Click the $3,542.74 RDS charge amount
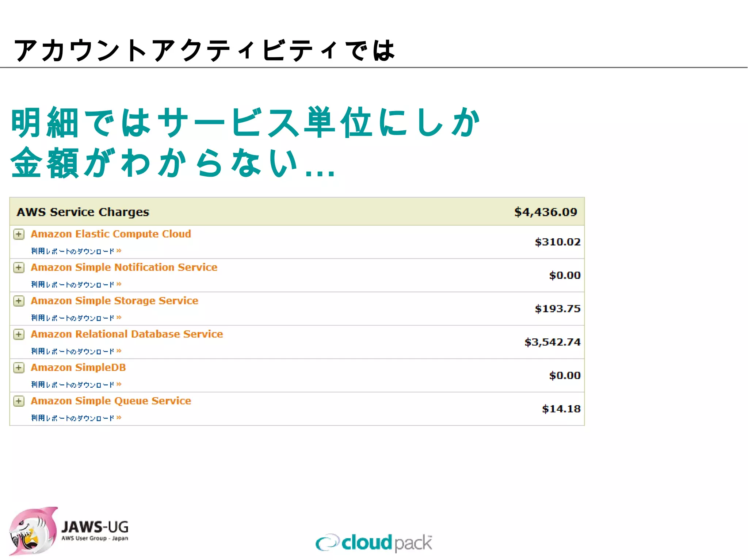748x560 pixels. (x=553, y=342)
